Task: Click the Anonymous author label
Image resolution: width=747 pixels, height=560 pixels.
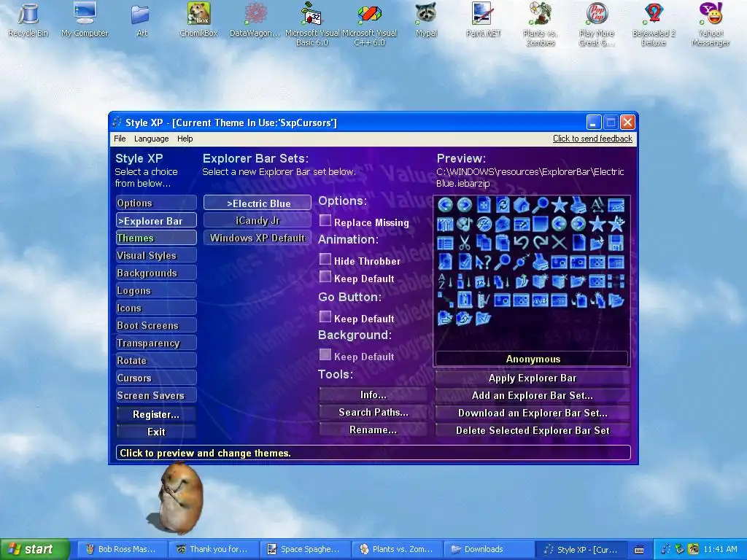Action: [533, 359]
